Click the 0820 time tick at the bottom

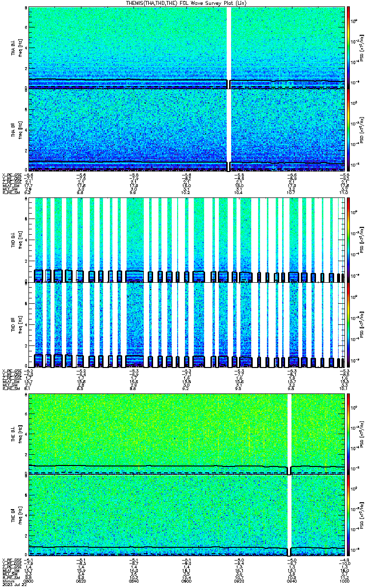click(81, 581)
